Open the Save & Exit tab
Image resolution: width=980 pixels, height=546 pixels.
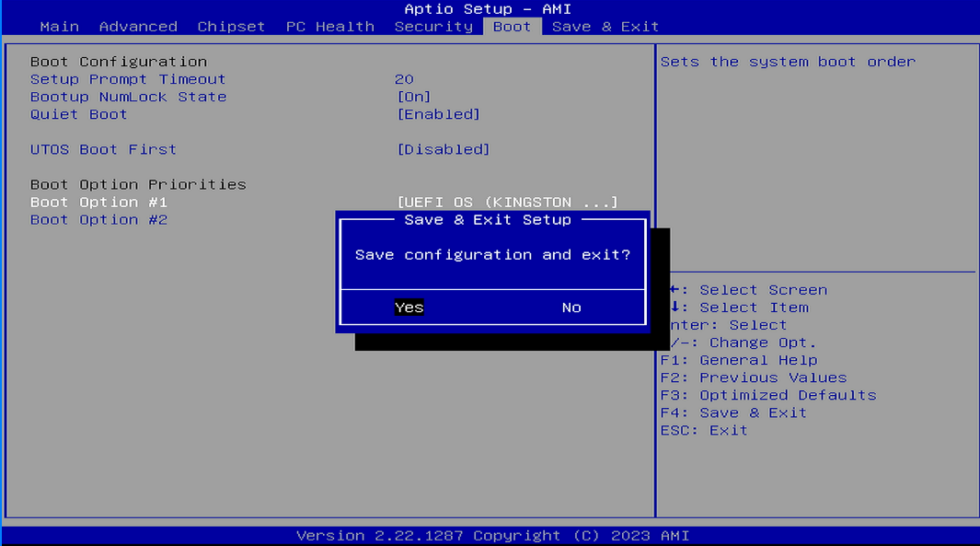tap(605, 27)
